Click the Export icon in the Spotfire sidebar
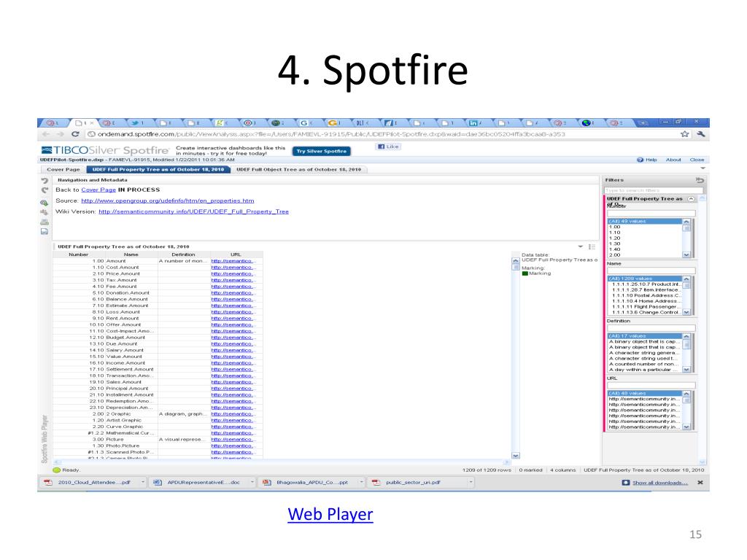 point(44,231)
